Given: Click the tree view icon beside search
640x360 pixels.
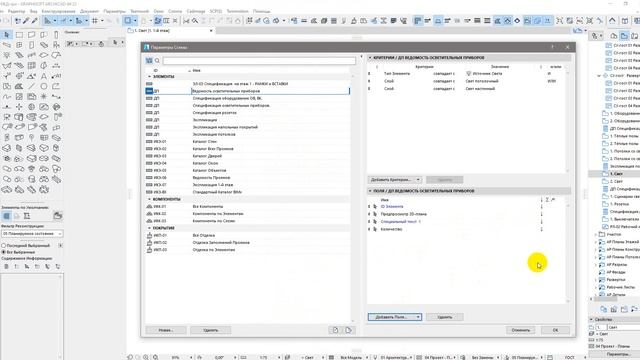Looking at the screenshot, I should pos(149,61).
